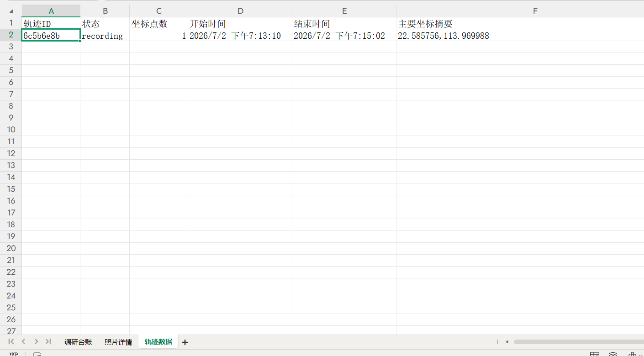Select column D header

pos(240,11)
